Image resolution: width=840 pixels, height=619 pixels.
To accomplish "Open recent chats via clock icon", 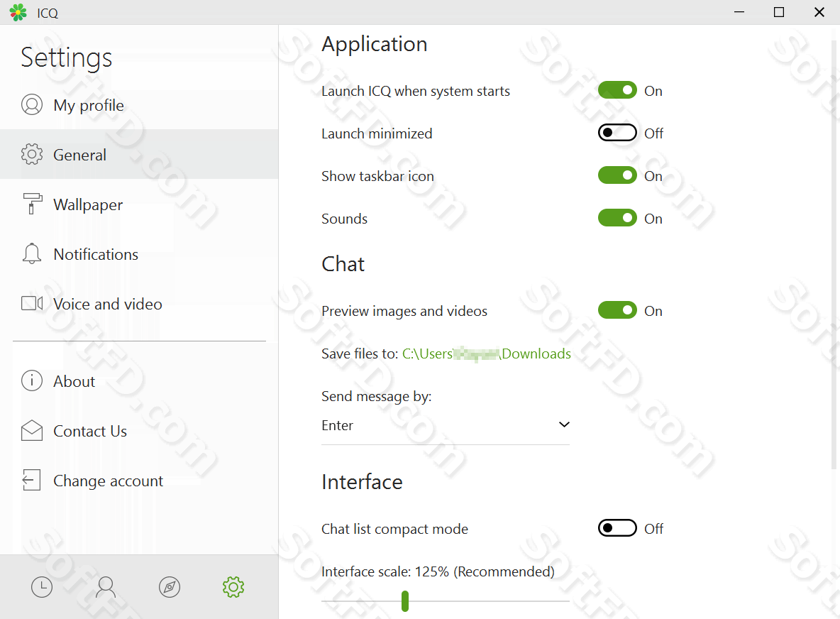I will click(42, 587).
